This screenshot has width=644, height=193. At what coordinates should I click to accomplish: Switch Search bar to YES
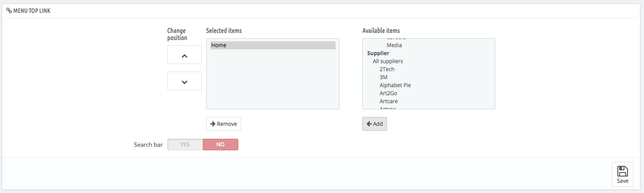pos(185,145)
